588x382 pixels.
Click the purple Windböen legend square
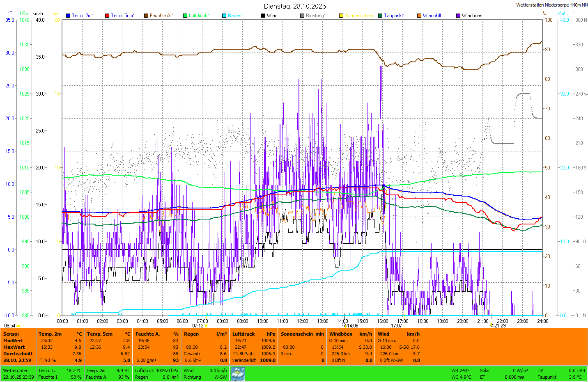[x=458, y=16]
